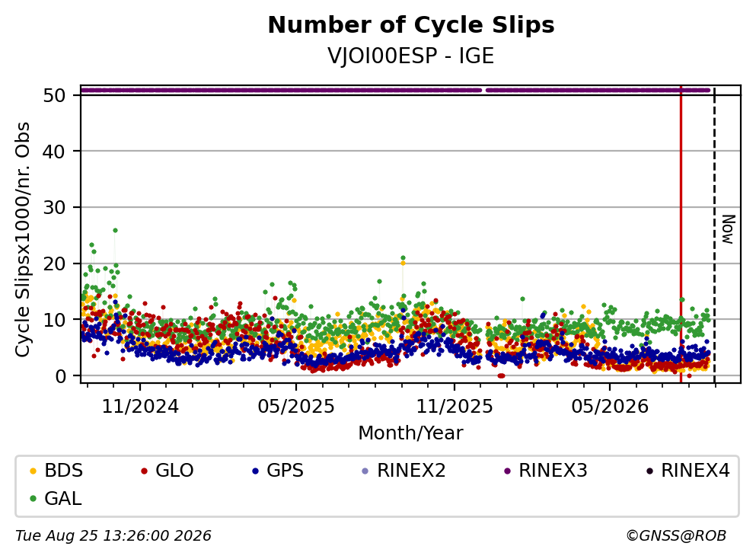Click the timestamp Tue Aug 25 13:26:00 2026

pyautogui.click(x=113, y=536)
